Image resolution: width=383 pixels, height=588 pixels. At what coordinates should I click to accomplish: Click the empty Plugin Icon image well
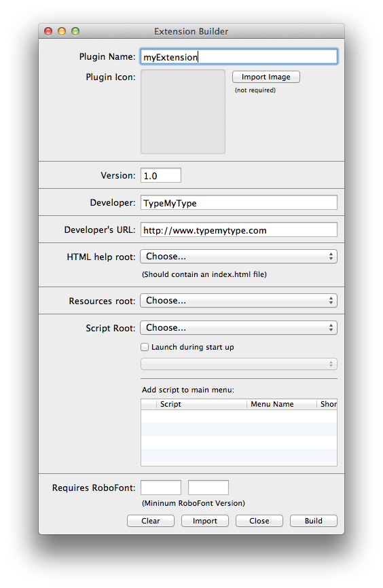click(183, 112)
